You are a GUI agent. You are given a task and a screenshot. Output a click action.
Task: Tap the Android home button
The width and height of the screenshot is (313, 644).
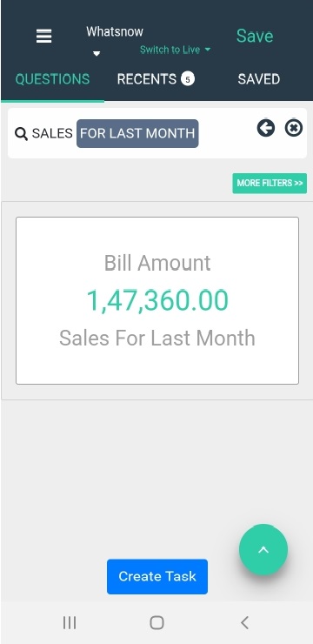[156, 622]
